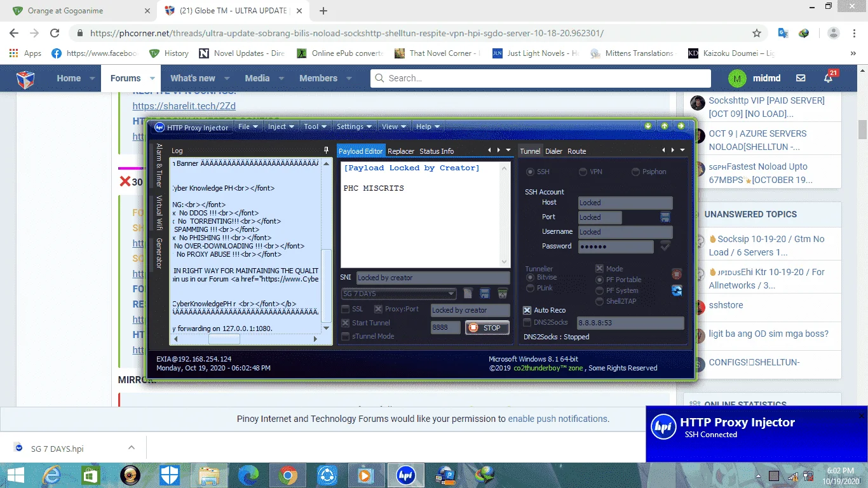Click the green up arrow in HTTP Proxy Injector title bar

(x=664, y=126)
